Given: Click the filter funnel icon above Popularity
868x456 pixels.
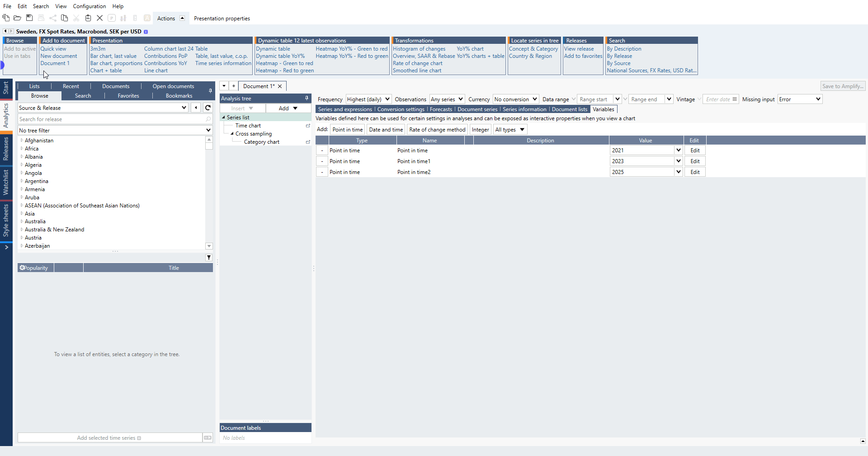Looking at the screenshot, I should click(209, 258).
